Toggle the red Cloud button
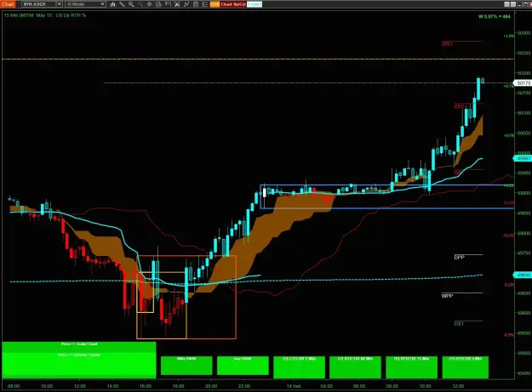This screenshot has height=392, width=532. [226, 4]
